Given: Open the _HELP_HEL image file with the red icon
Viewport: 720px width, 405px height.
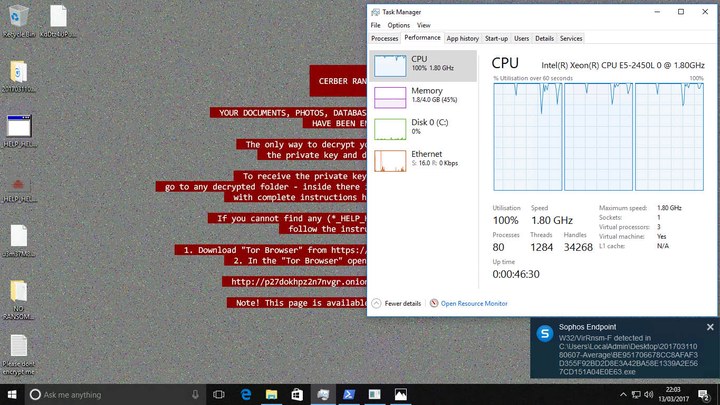Looking at the screenshot, I should pyautogui.click(x=18, y=189).
